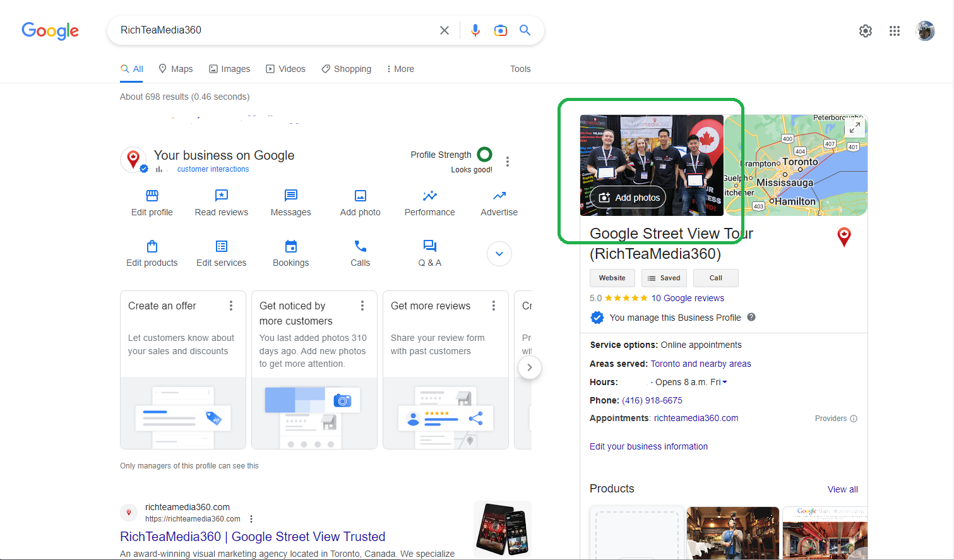Screen dimensions: 954x560
Task: Open the Toronto map thumbnail
Action: (x=796, y=165)
